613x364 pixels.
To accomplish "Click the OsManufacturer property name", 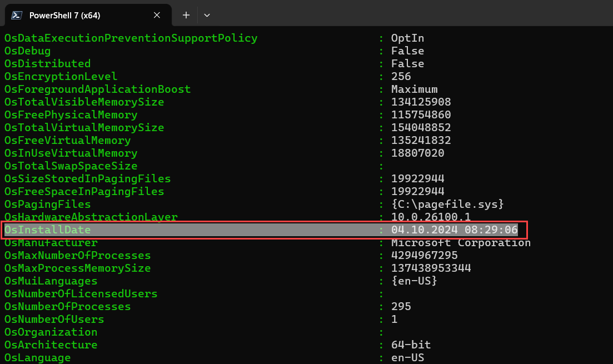I will (51, 243).
